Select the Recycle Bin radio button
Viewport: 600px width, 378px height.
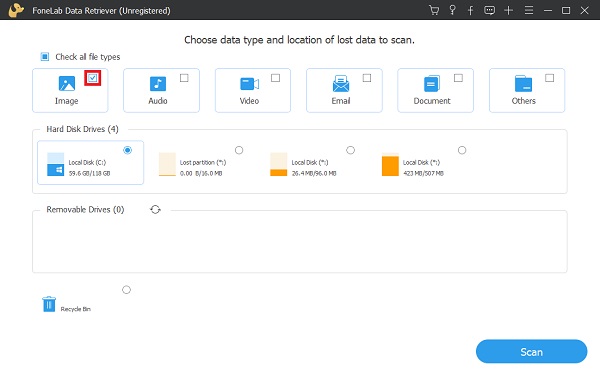coord(126,290)
